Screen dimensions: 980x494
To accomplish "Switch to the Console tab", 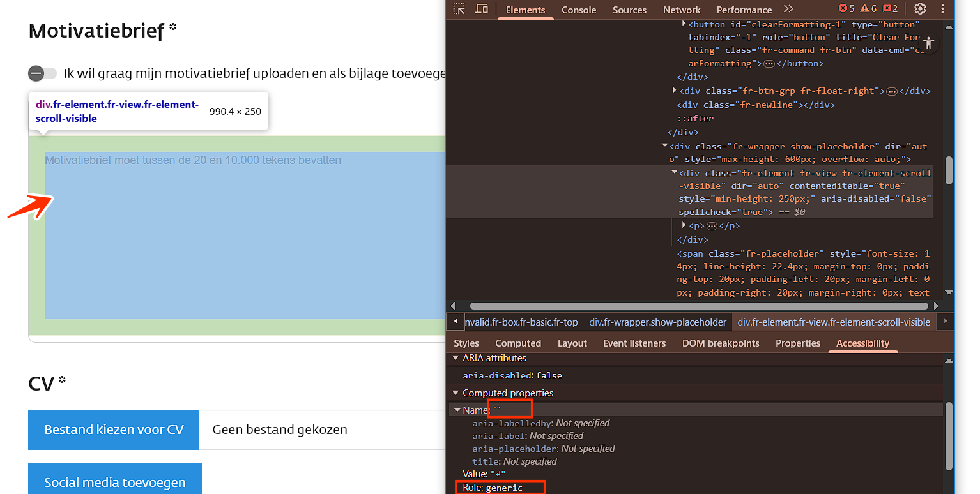I will coord(579,10).
